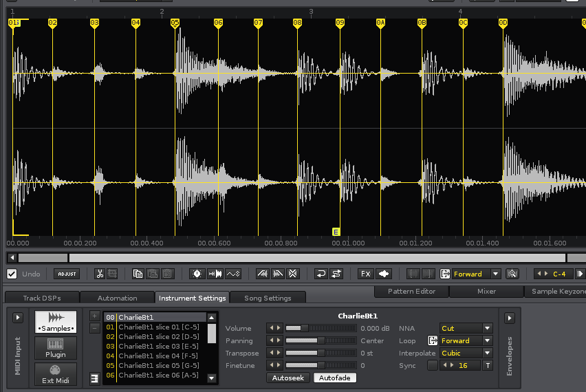The height and width of the screenshot is (392, 586).
Task: Open the Interpolate Cubic dropdown
Action: click(466, 353)
